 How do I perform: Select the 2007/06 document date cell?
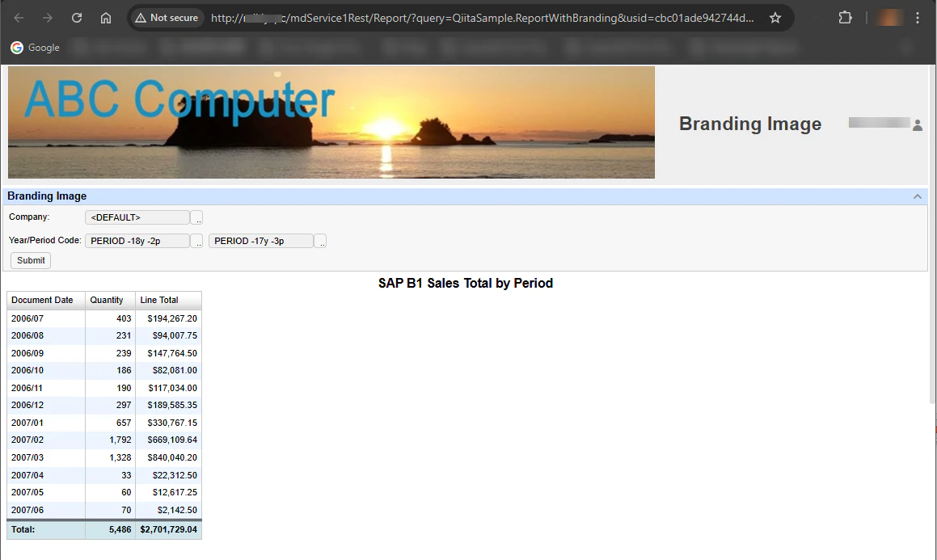tap(46, 510)
